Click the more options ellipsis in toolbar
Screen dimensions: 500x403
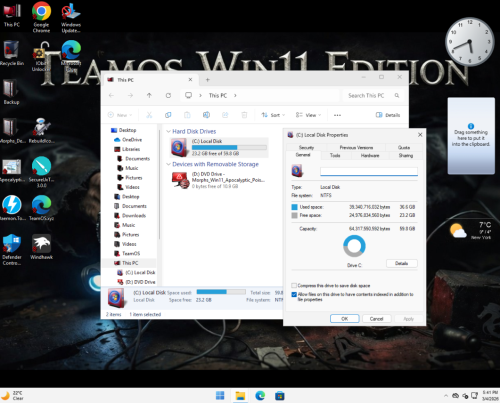coord(337,115)
